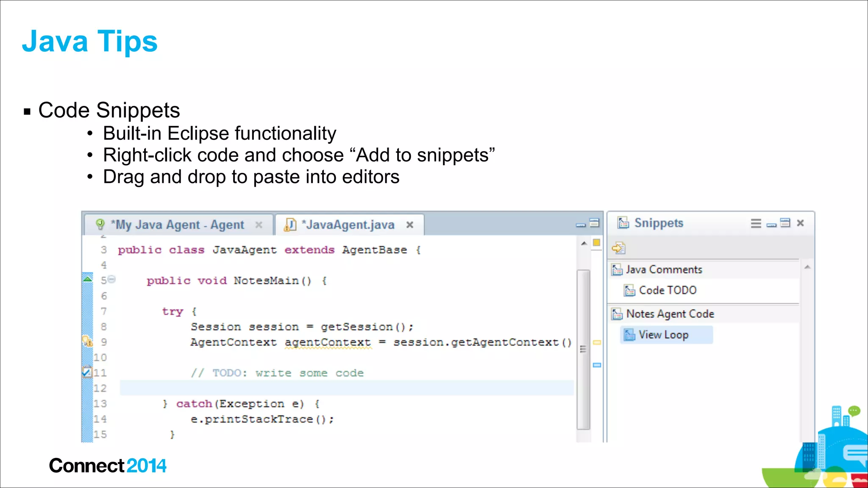Click the editor vertical scrollbar thumb
The image size is (868, 488).
(x=584, y=349)
